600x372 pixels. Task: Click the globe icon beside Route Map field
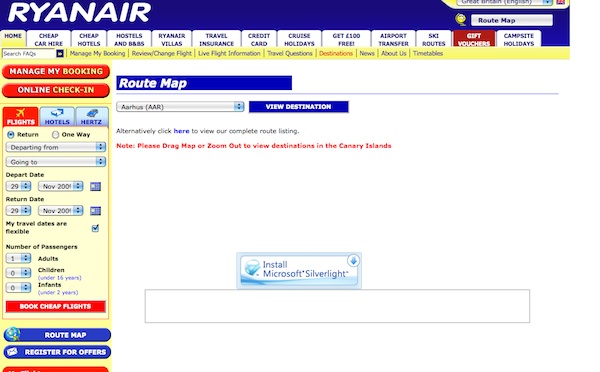461,20
